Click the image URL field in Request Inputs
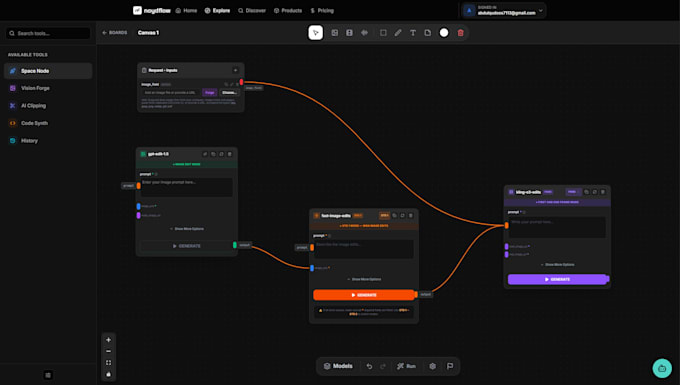 170,92
